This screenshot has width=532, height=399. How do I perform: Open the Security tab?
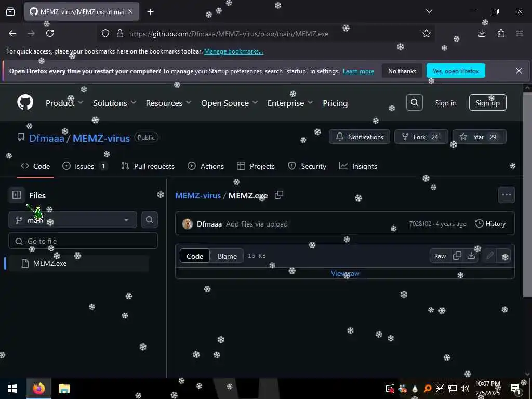coord(307,166)
